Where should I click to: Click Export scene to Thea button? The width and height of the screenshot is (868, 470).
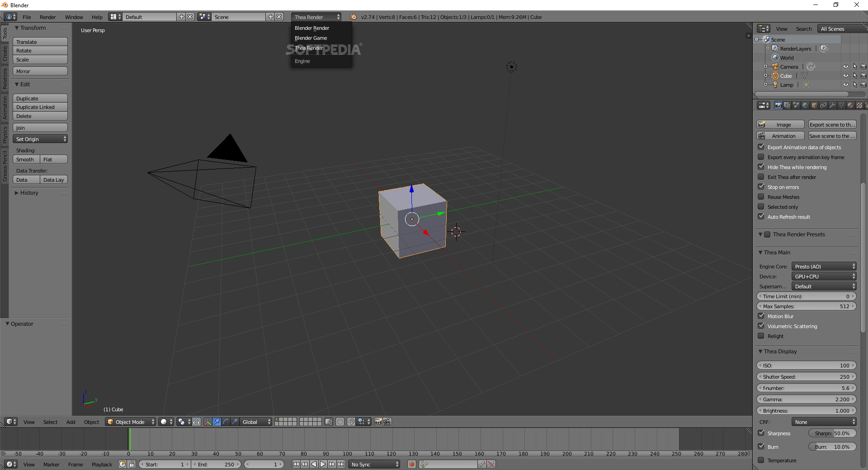point(832,124)
